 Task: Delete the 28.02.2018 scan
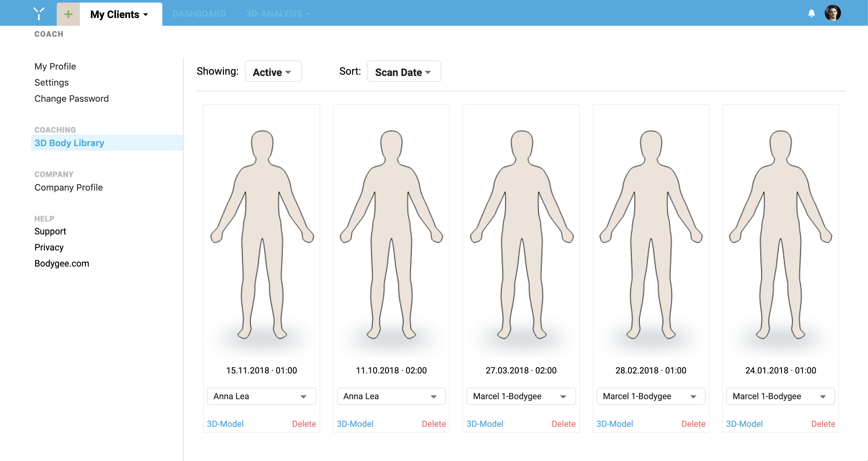(693, 424)
